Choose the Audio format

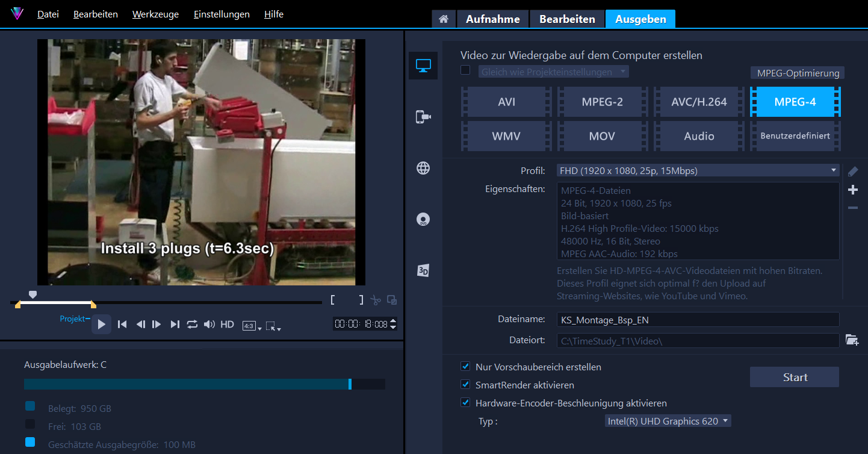699,136
